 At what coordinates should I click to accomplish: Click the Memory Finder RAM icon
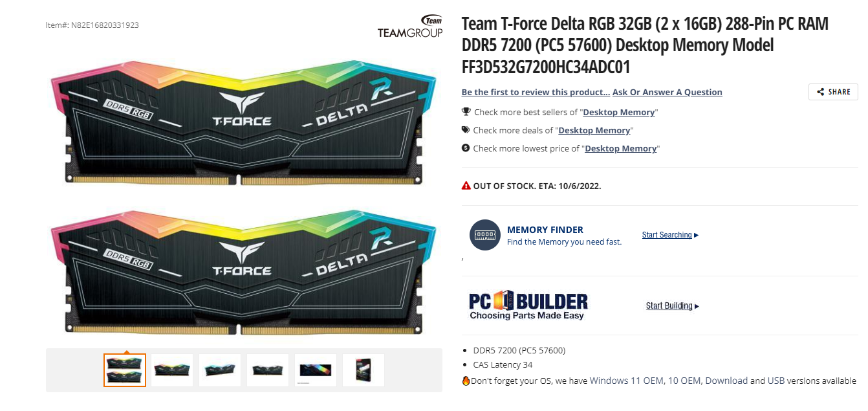[485, 235]
